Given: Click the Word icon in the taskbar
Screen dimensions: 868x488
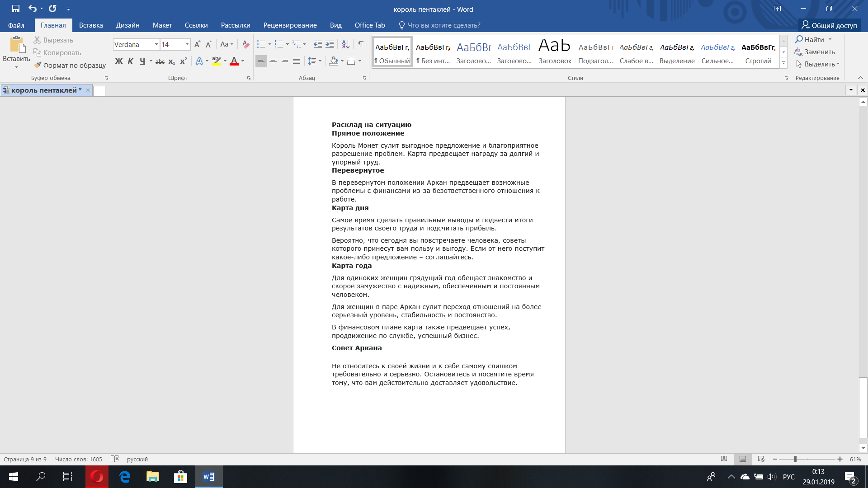Looking at the screenshot, I should tap(209, 477).
